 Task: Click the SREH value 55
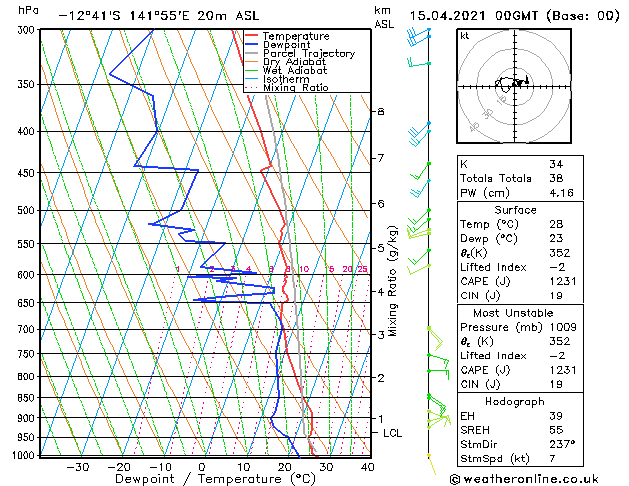pyautogui.click(x=556, y=430)
